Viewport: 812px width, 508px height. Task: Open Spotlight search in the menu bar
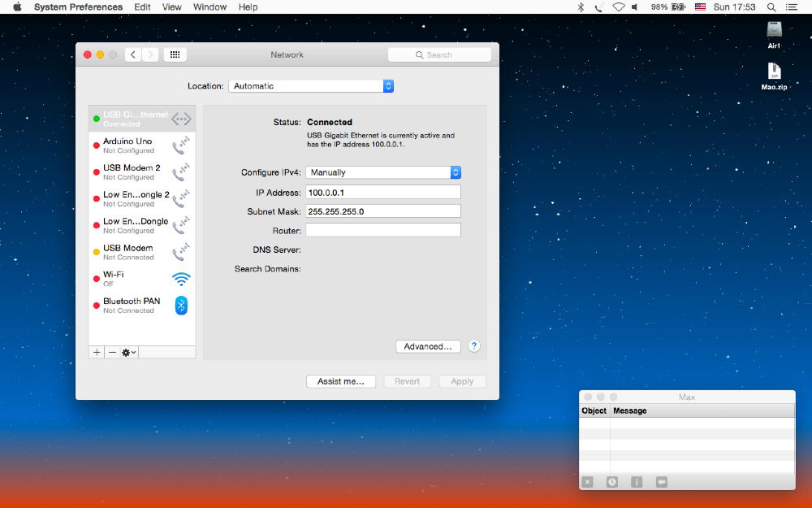pyautogui.click(x=771, y=7)
